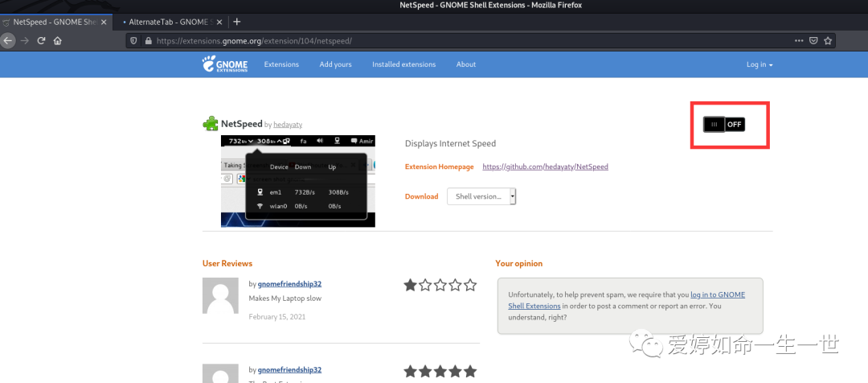868x383 pixels.
Task: Click the February 15, 2021 review date
Action: click(276, 317)
